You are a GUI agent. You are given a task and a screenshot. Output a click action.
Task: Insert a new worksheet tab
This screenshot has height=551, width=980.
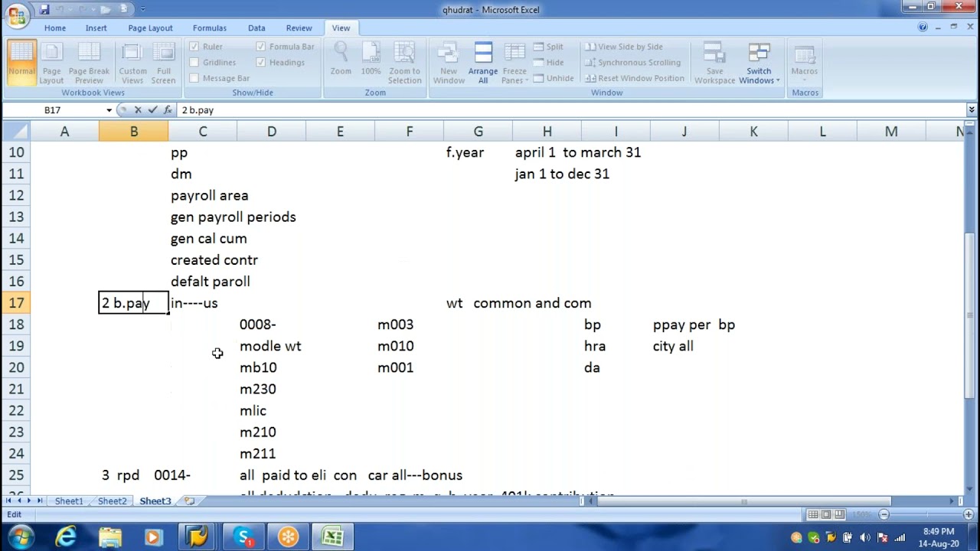[189, 501]
